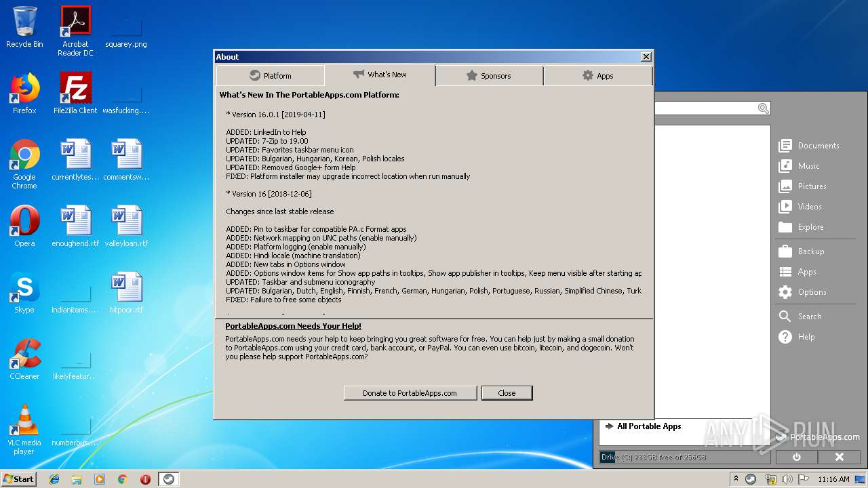Image resolution: width=868 pixels, height=488 pixels.
Task: Open Music folder in PortableApps menu
Action: tap(799, 166)
